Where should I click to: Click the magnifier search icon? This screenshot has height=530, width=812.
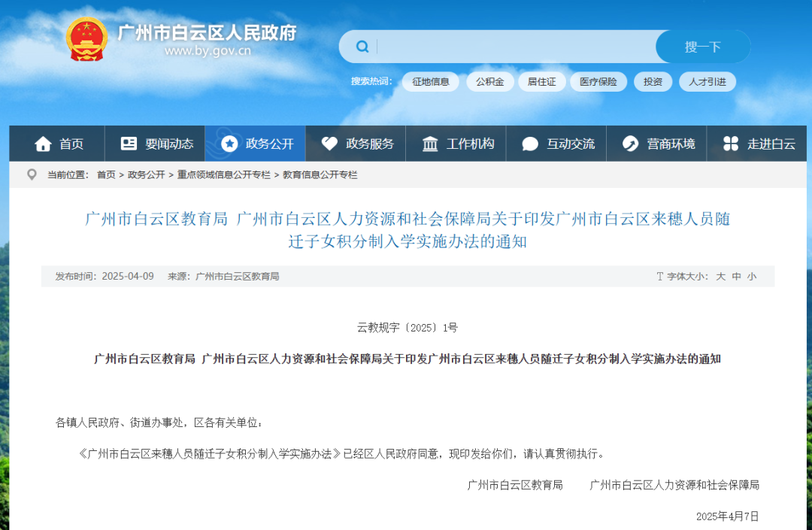pyautogui.click(x=362, y=47)
